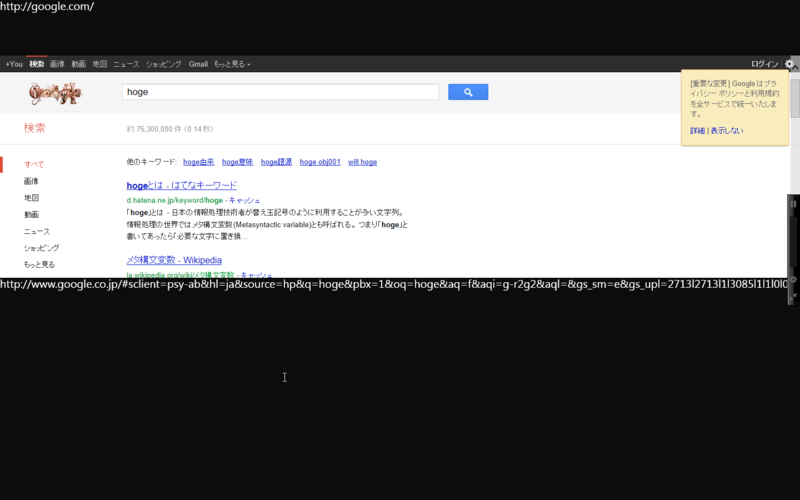The width and height of the screenshot is (800, 500).
Task: Select 地図 filter in the left sidebar
Action: pos(31,197)
